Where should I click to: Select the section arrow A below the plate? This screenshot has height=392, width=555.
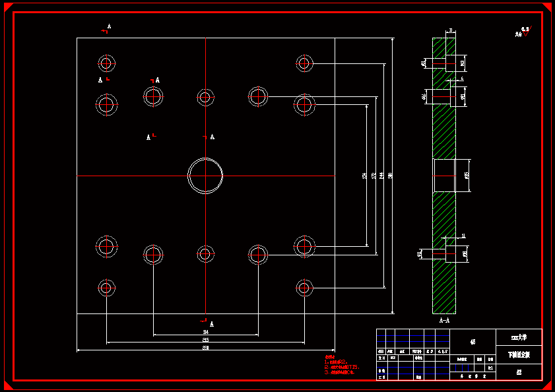tap(207, 323)
